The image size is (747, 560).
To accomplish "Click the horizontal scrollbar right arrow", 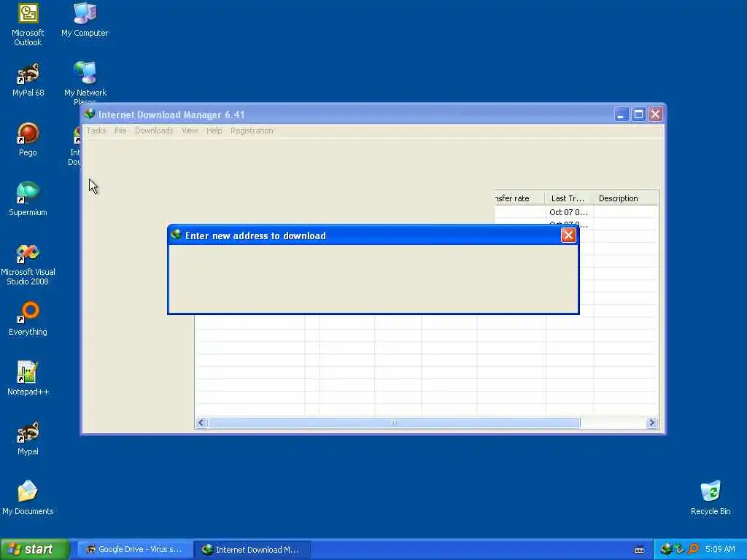I will (x=651, y=423).
